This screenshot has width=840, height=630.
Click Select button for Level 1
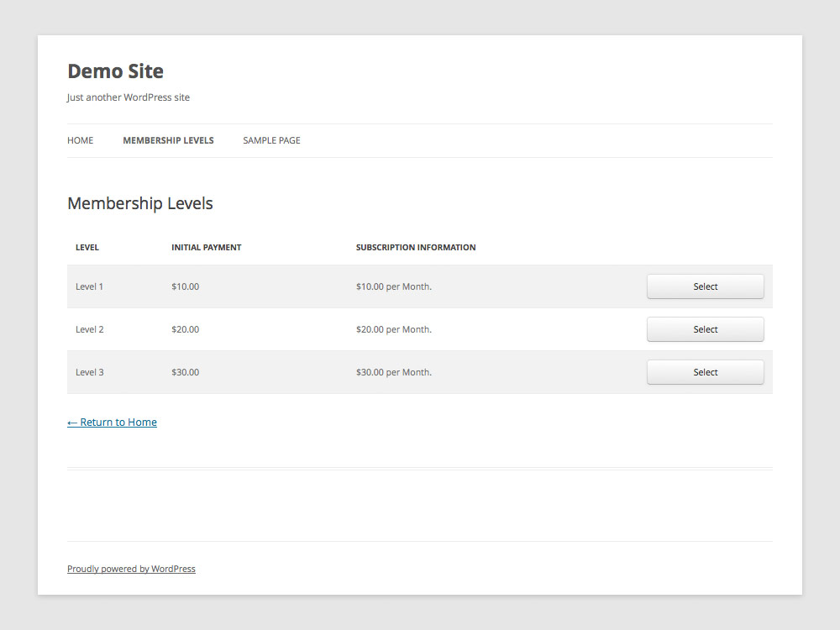click(x=705, y=286)
